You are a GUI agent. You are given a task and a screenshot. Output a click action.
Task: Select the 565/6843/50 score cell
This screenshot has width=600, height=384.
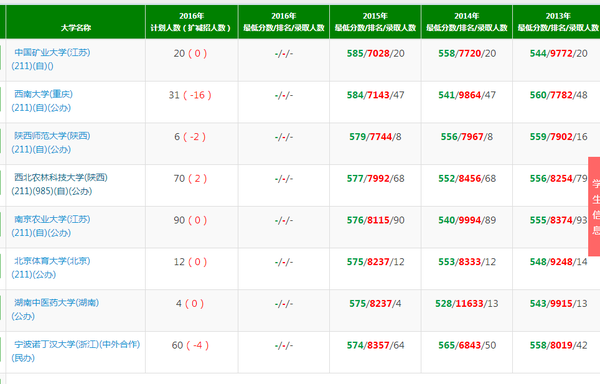tap(467, 345)
